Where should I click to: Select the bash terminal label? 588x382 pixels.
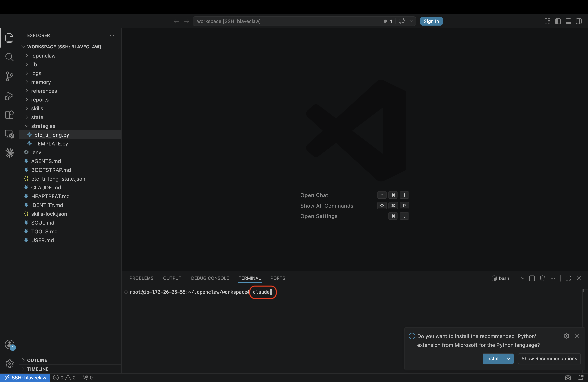(500, 278)
